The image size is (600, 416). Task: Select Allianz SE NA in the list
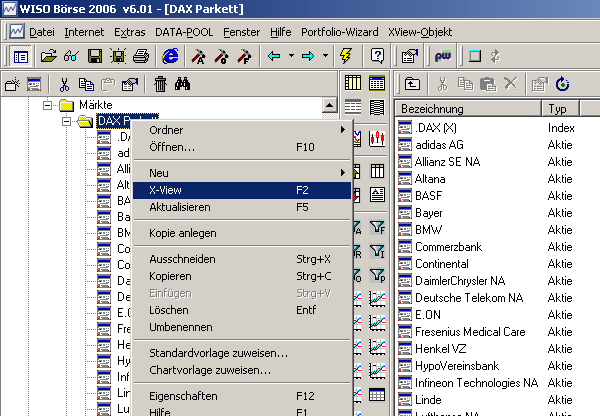pos(447,162)
